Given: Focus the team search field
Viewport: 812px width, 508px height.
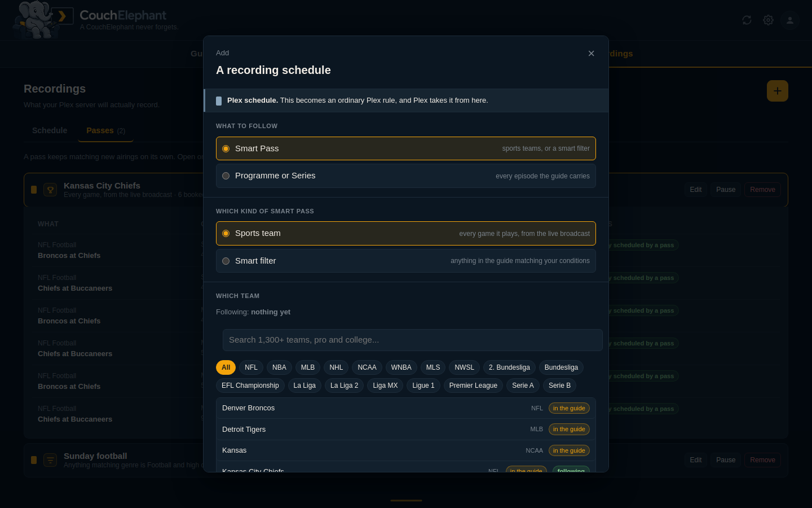Looking at the screenshot, I should click(413, 340).
